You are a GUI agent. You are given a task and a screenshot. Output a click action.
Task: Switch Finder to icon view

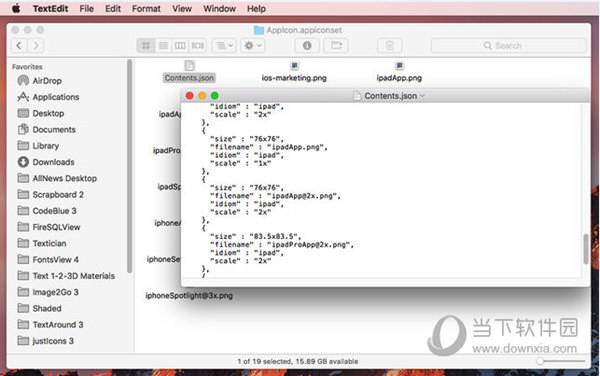pos(146,46)
